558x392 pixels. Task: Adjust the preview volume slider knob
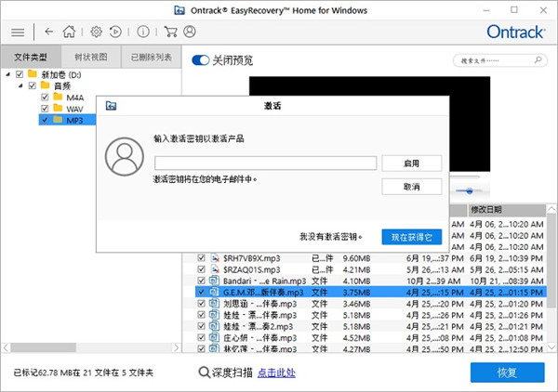tap(470, 191)
